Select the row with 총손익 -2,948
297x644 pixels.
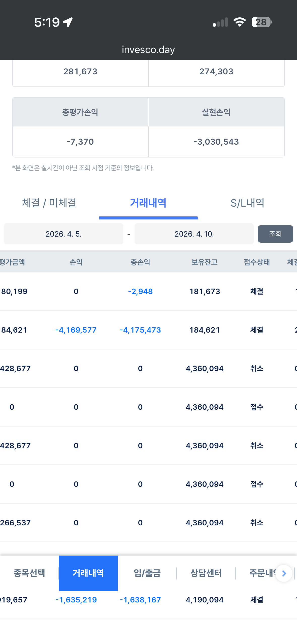click(x=148, y=292)
